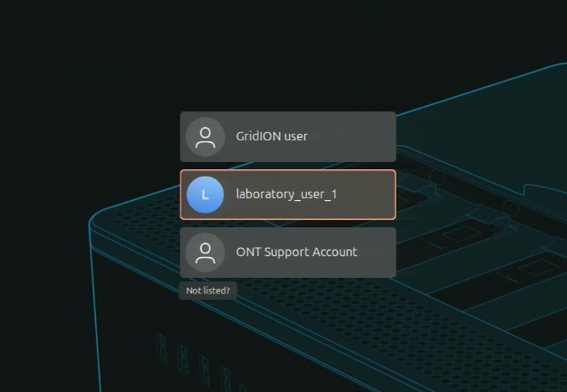Click the 'GridION user' name text

pyautogui.click(x=272, y=136)
